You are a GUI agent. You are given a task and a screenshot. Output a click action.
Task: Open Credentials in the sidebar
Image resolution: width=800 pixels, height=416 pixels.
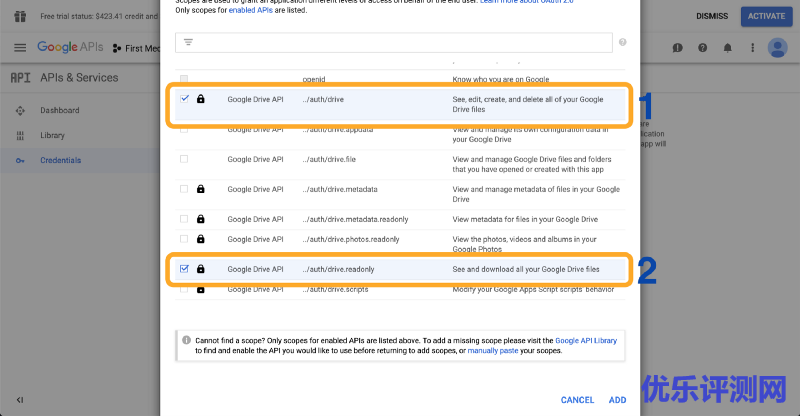61,160
